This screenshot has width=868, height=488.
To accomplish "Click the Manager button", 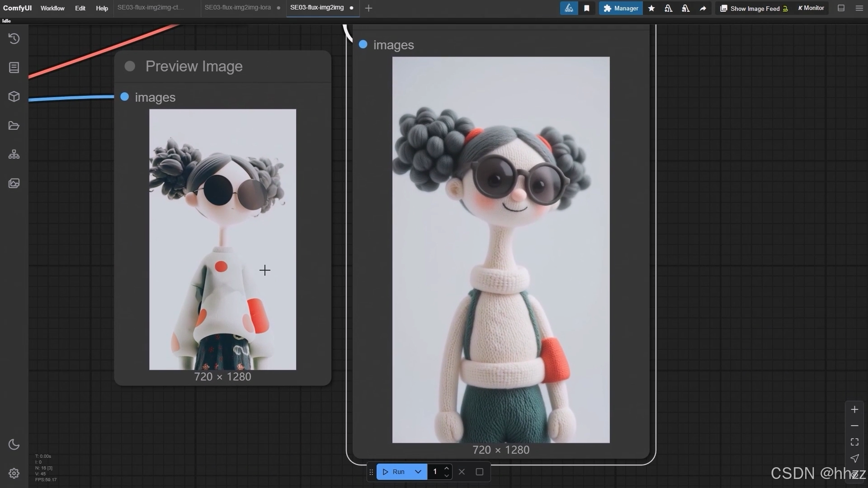I will tap(621, 8).
